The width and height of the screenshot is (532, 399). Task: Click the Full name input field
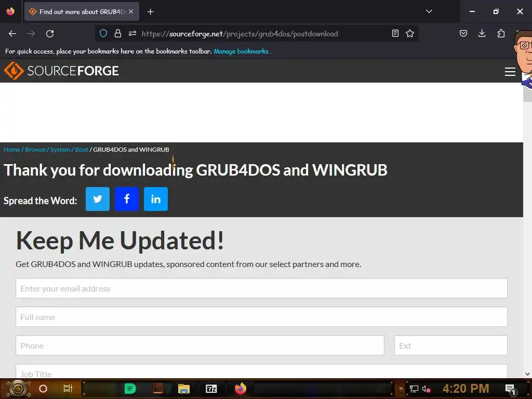tap(261, 317)
